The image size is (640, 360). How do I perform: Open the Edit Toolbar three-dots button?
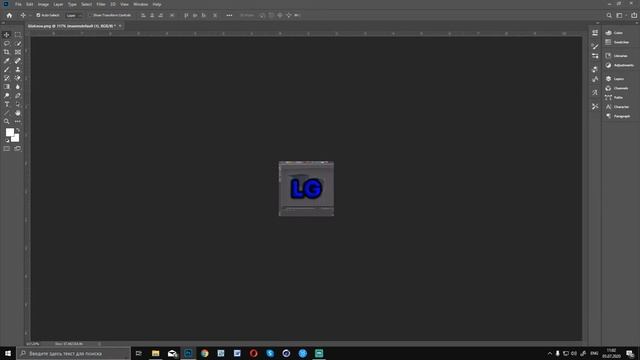click(18, 122)
